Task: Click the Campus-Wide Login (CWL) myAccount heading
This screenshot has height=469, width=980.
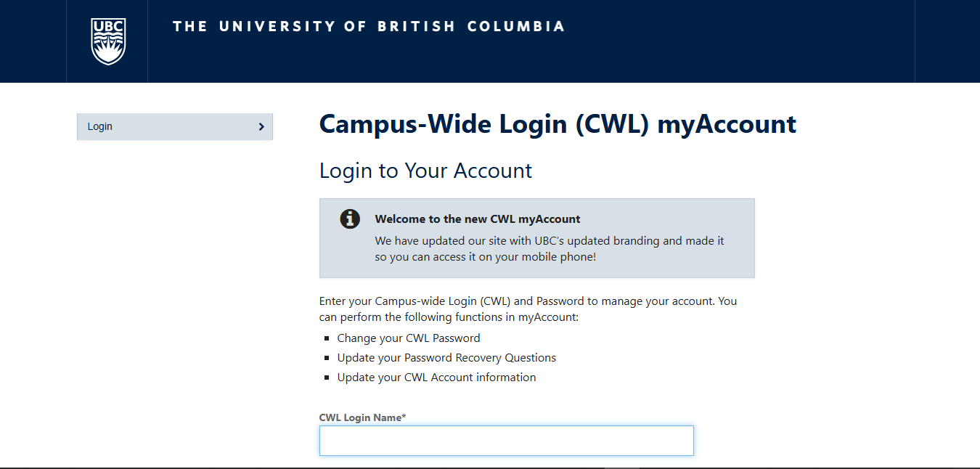Action: (558, 124)
